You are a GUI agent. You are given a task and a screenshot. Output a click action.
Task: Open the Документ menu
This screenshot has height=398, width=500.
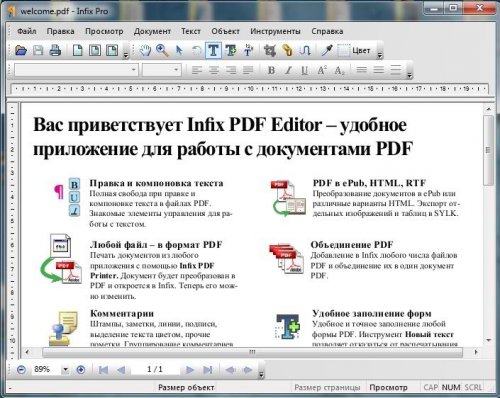(x=152, y=31)
